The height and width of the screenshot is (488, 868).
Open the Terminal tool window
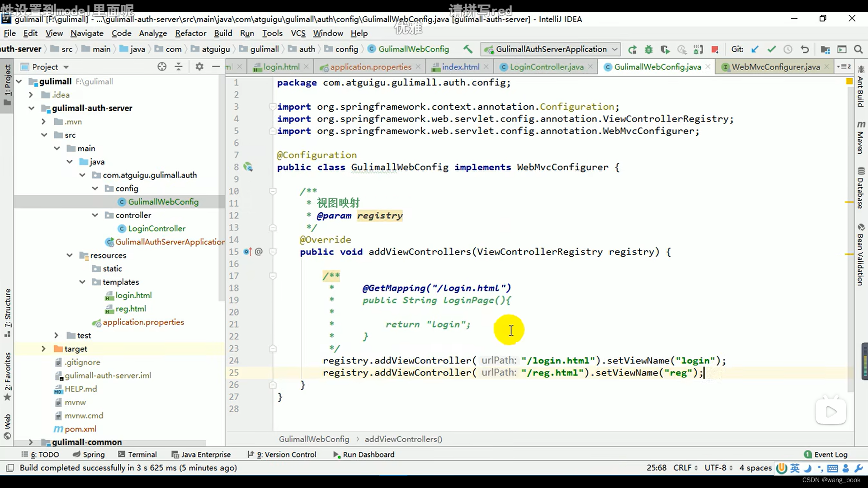coord(137,455)
